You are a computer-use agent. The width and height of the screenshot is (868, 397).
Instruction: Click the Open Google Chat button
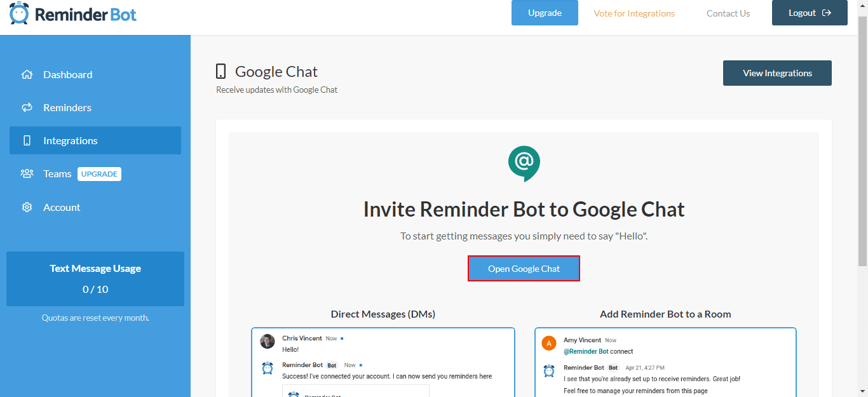tap(524, 269)
